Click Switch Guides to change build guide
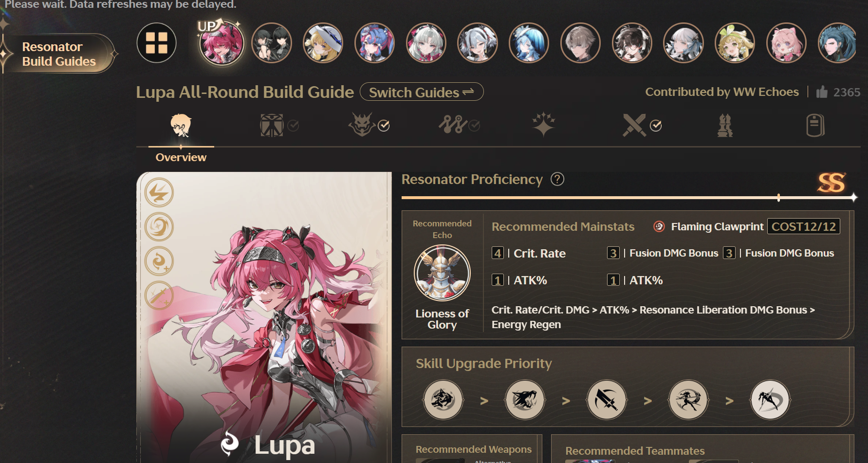 click(422, 92)
